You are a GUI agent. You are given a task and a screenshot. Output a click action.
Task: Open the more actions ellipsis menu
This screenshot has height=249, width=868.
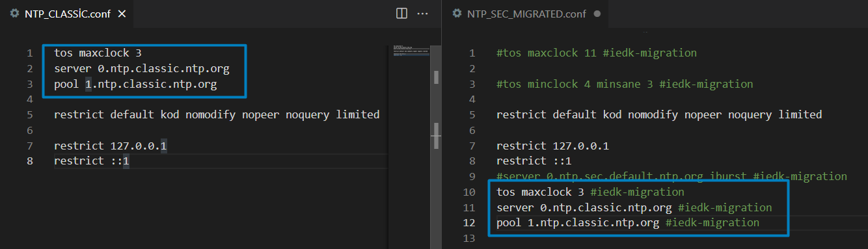(422, 13)
